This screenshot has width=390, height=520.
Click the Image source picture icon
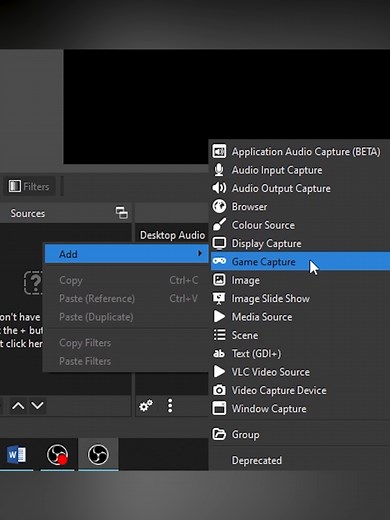[219, 280]
